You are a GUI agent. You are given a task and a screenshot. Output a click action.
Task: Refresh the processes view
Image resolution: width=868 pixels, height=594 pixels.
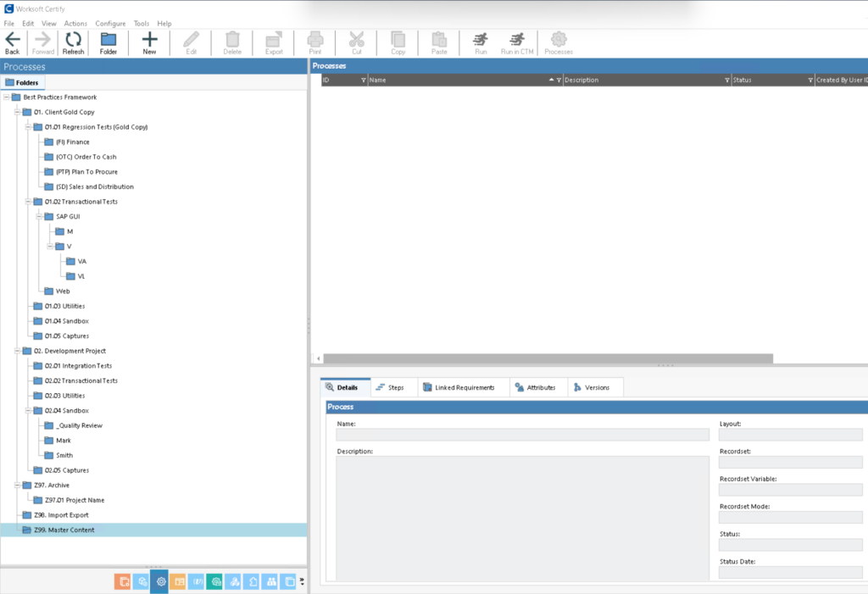[73, 43]
